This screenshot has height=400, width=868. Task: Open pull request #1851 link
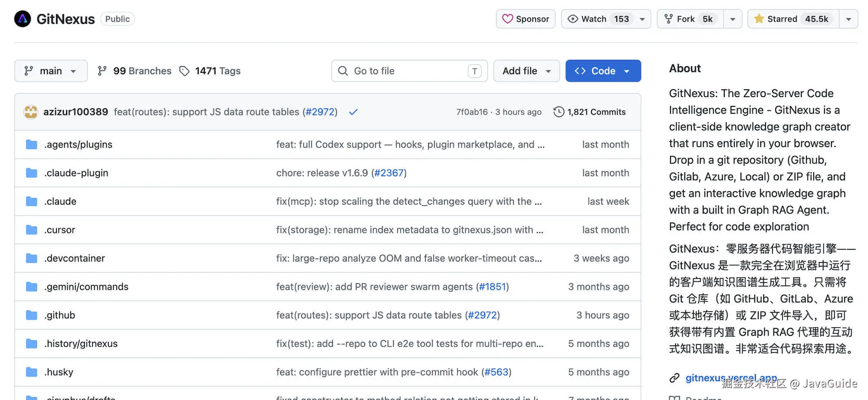[493, 287]
